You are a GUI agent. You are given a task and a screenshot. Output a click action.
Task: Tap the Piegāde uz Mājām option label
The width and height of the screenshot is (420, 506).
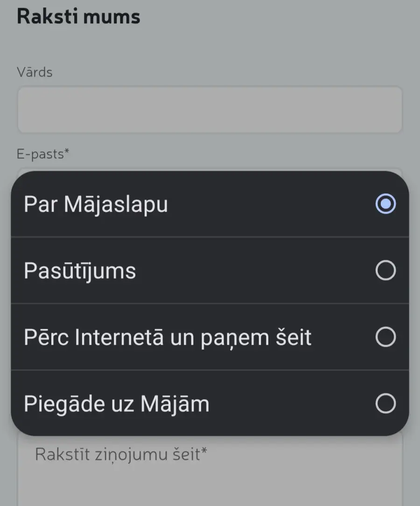tap(117, 404)
